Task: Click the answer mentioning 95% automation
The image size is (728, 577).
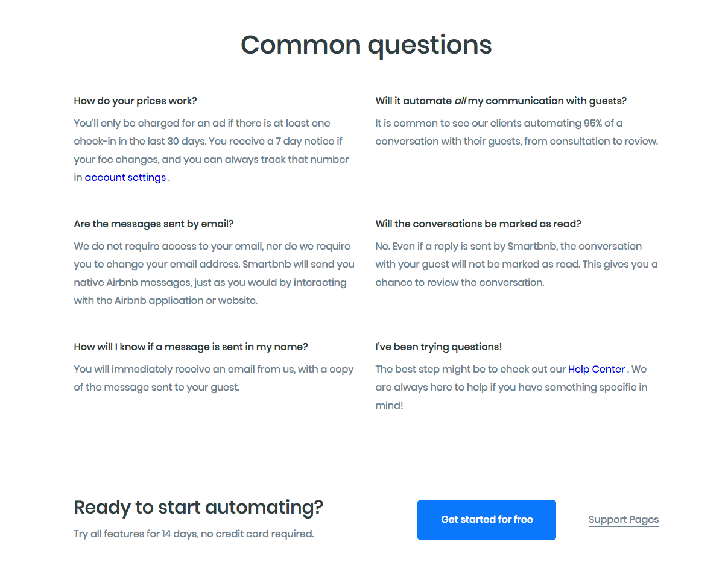Action: tap(516, 132)
